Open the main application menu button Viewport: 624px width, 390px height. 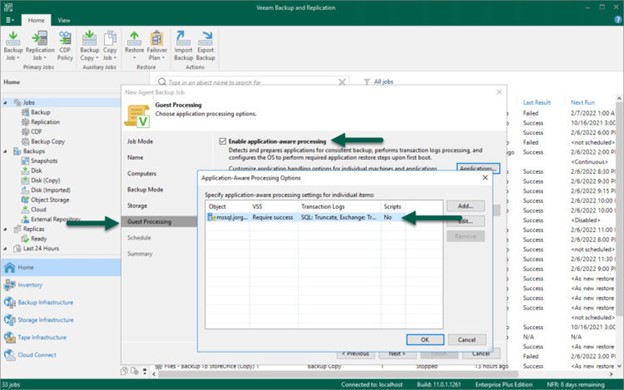(10, 20)
